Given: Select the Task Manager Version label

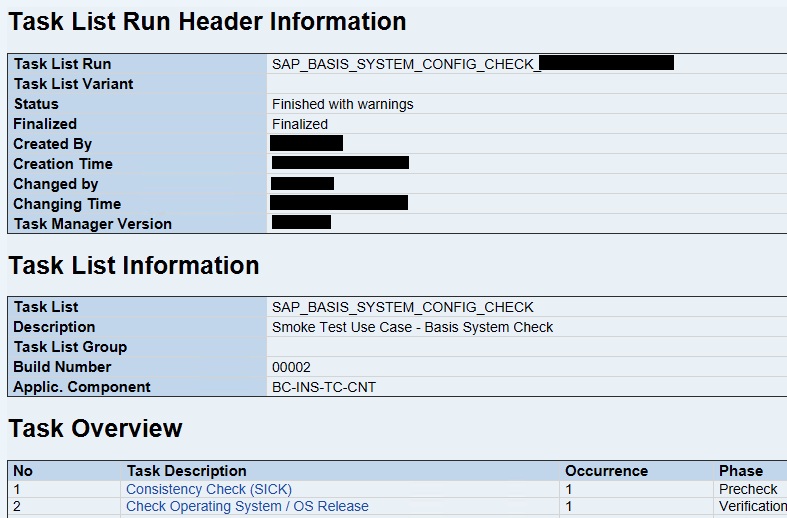Looking at the screenshot, I should pos(93,224).
